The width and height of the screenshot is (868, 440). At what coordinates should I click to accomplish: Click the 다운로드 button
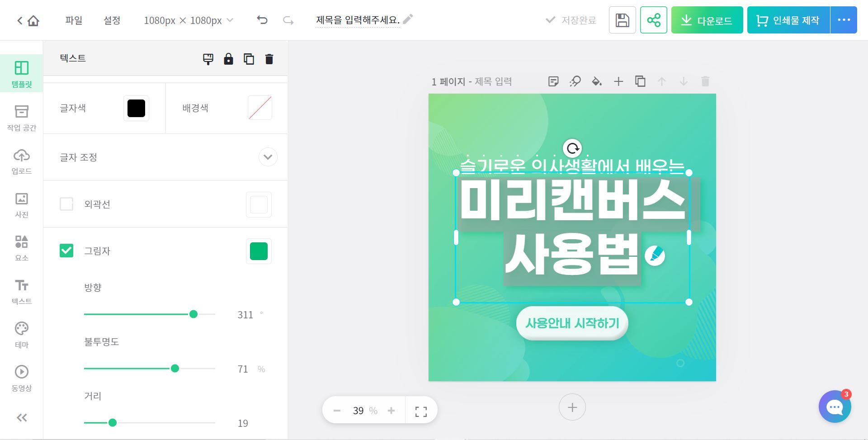[x=707, y=20]
